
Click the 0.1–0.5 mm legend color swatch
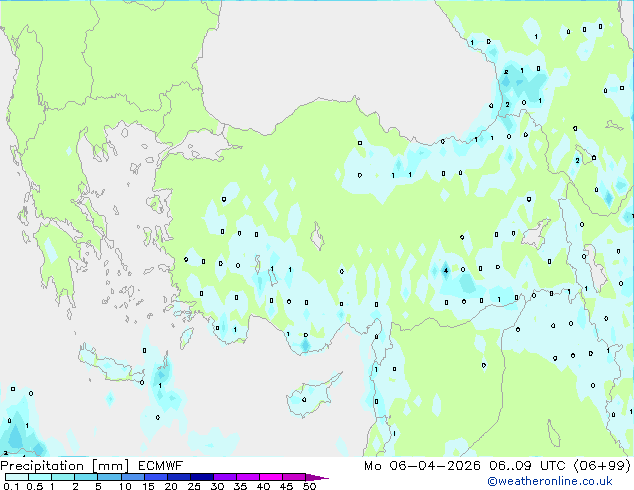click(x=17, y=477)
